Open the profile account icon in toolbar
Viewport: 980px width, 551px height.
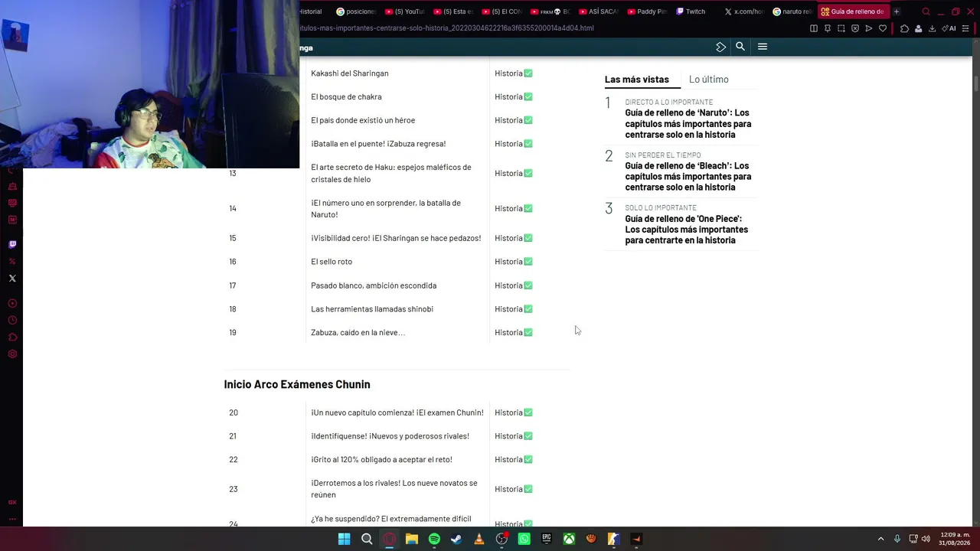(x=918, y=28)
